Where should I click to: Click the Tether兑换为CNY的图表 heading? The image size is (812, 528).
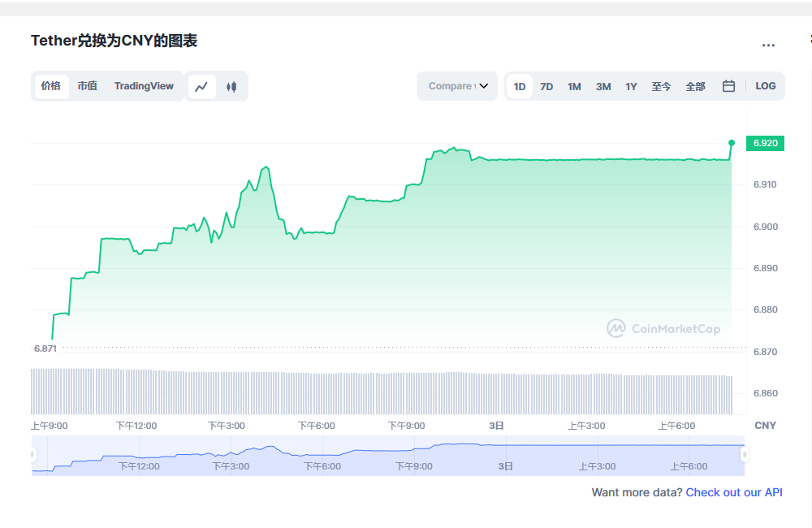114,41
